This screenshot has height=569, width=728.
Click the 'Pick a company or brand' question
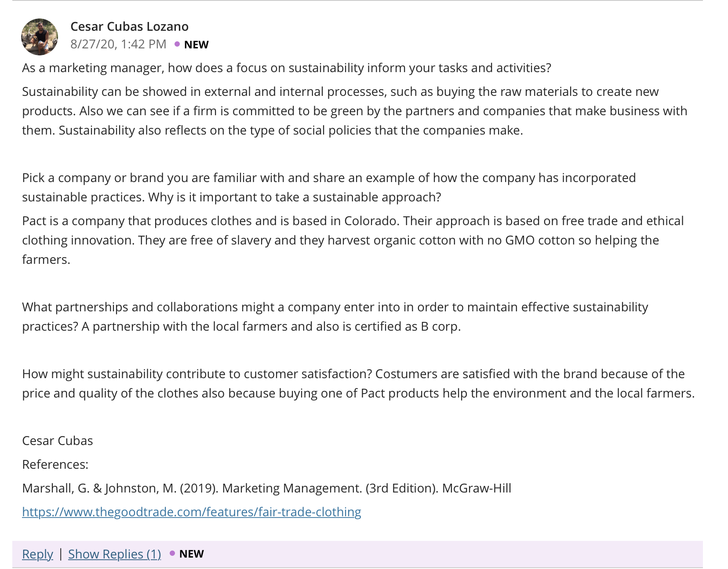(329, 187)
